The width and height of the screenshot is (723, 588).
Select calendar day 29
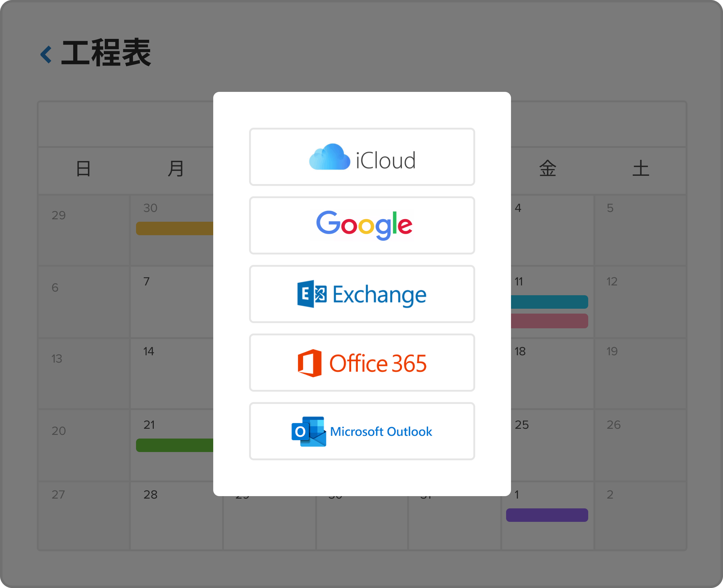click(x=59, y=215)
